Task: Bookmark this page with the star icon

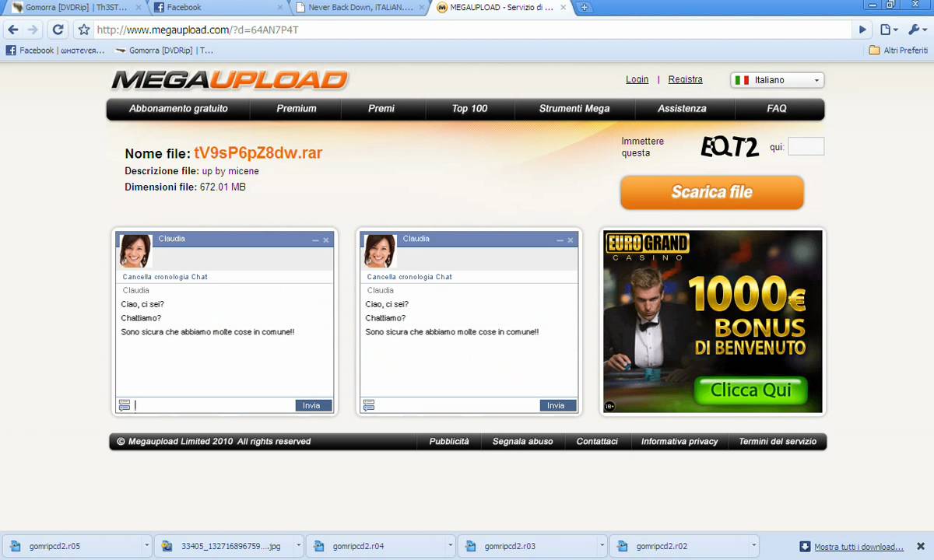Action: (x=84, y=30)
